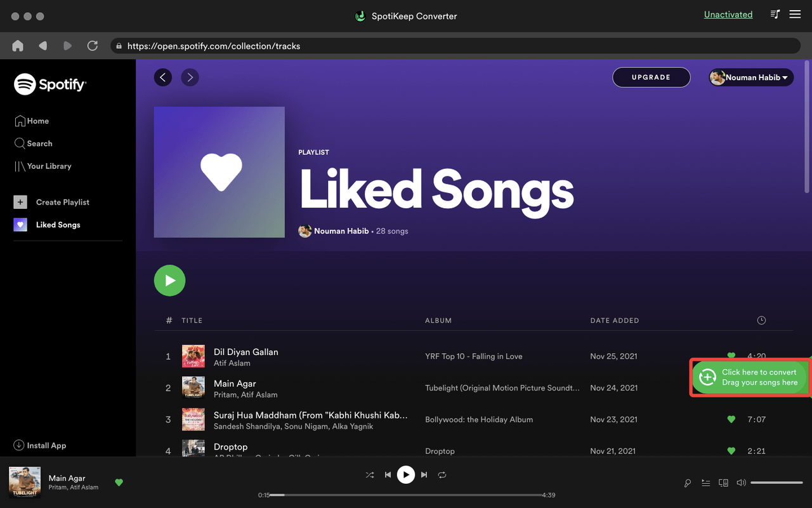Adjust the volume slider
The image size is (812, 508).
776,483
